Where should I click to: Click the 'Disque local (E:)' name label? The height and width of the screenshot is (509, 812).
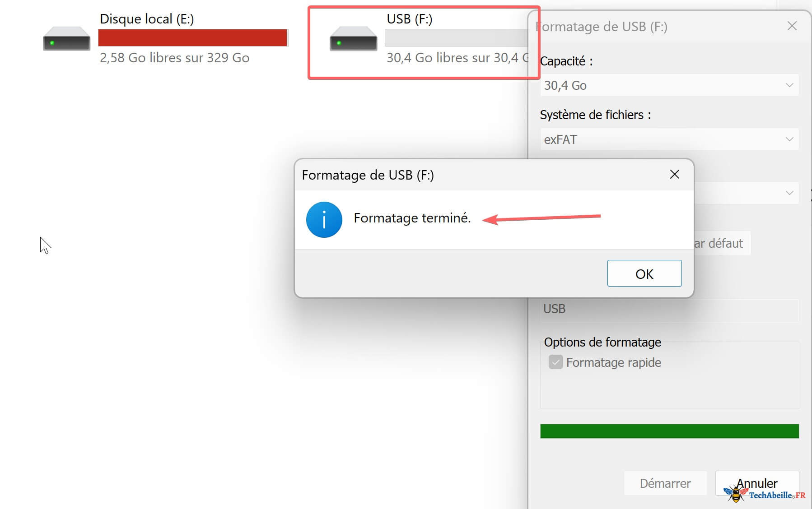pos(147,19)
